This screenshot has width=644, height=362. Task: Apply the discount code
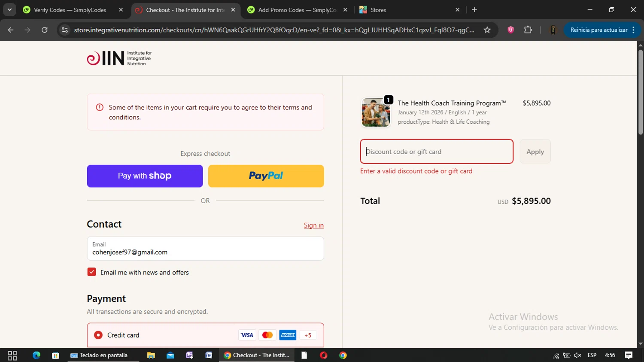tap(535, 152)
